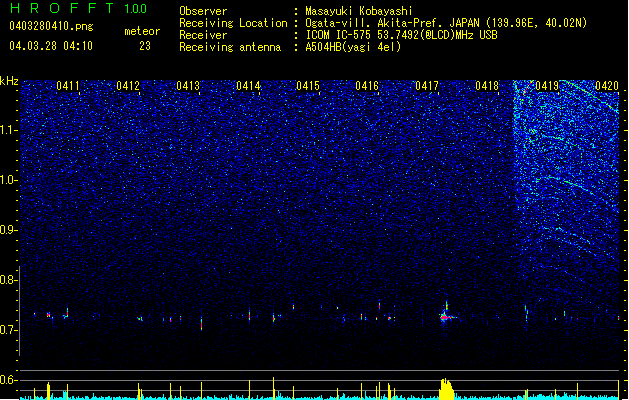This screenshot has width=629, height=400.
Task: Click the 0420 time marker
Action: [607, 86]
